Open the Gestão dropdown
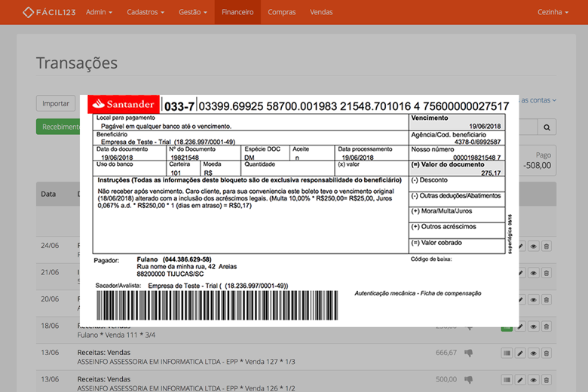The image size is (588, 392). [193, 12]
